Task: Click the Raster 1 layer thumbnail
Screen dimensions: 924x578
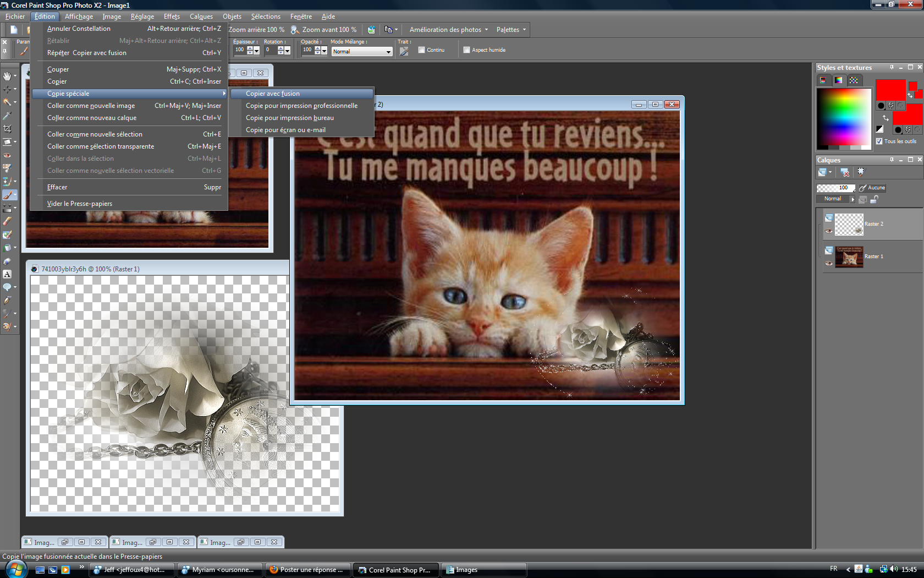Action: pyautogui.click(x=849, y=257)
